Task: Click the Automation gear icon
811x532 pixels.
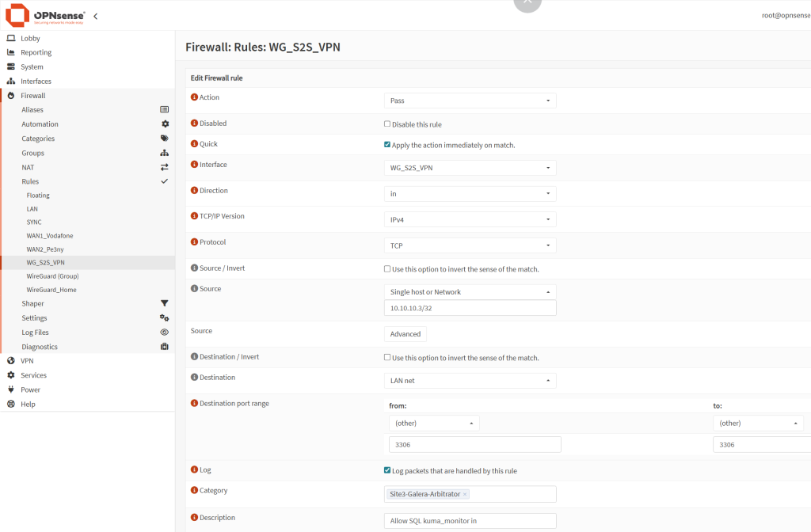Action: [x=164, y=123]
